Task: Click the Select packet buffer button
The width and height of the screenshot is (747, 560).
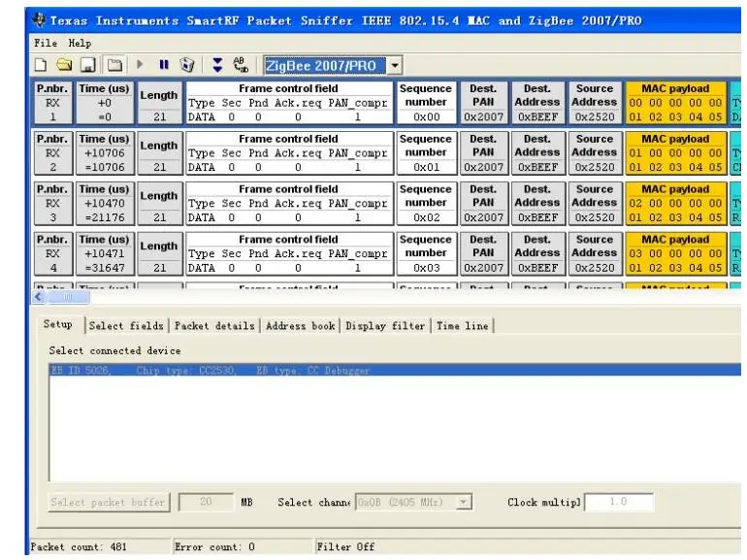Action: (109, 502)
